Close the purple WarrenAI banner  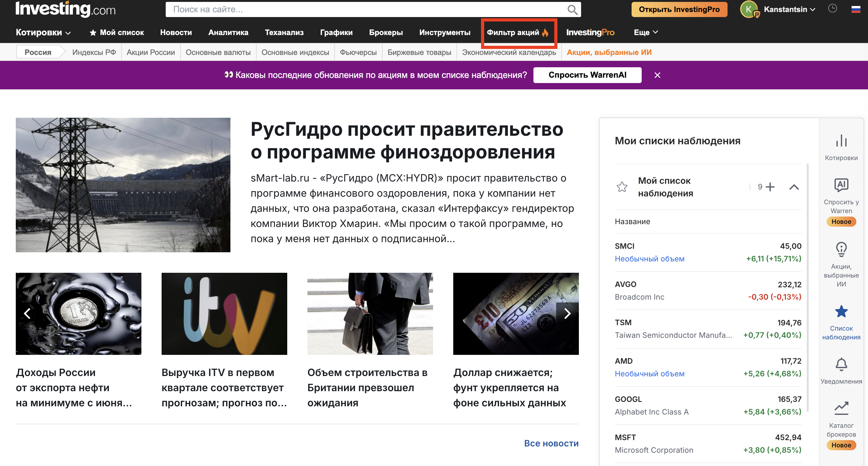pyautogui.click(x=657, y=75)
